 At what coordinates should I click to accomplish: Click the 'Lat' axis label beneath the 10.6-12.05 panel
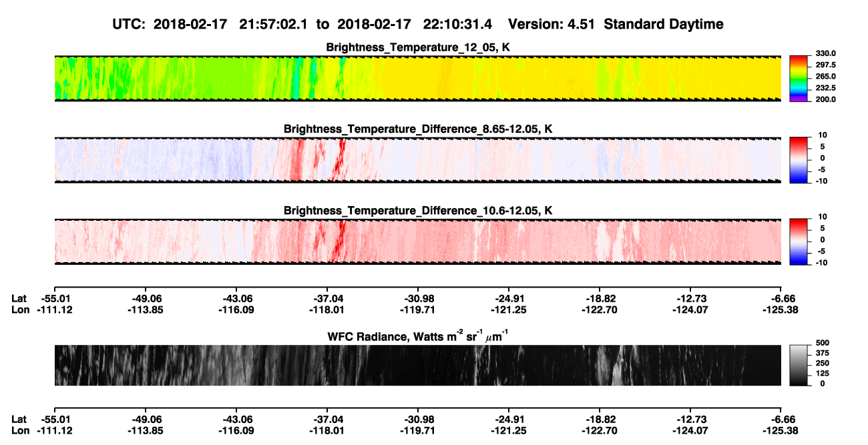(x=19, y=298)
